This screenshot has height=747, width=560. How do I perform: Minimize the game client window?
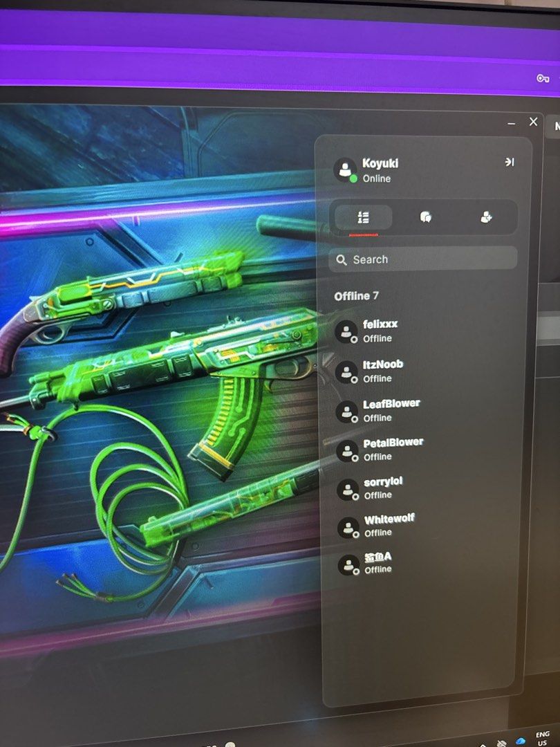[512, 124]
